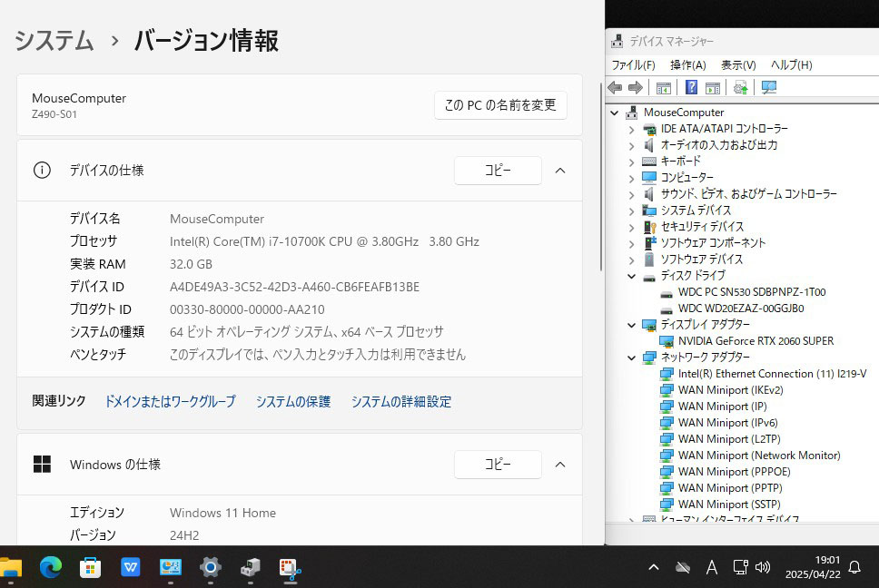Click the Back arrow in Device Manager toolbar
Screen dimensions: 879x588
click(x=615, y=87)
